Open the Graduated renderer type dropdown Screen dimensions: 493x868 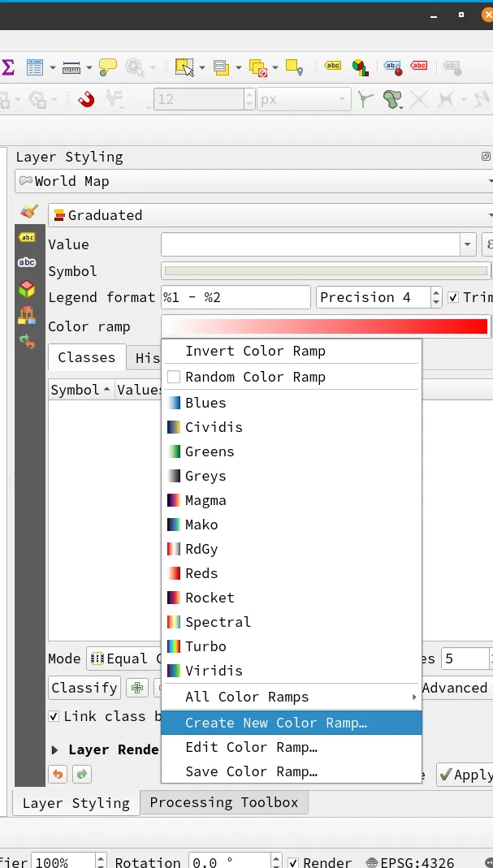(x=270, y=215)
